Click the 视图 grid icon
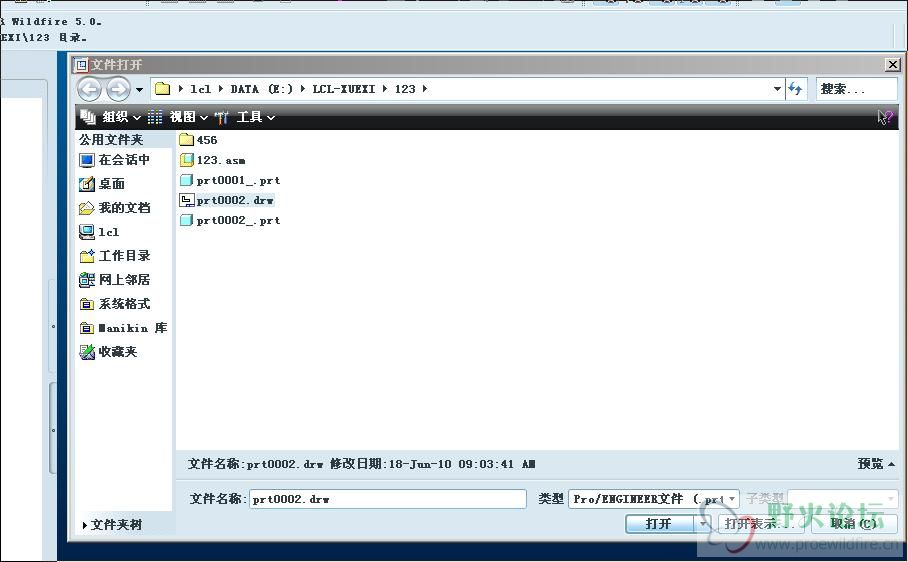The height and width of the screenshot is (562, 908). coord(155,117)
